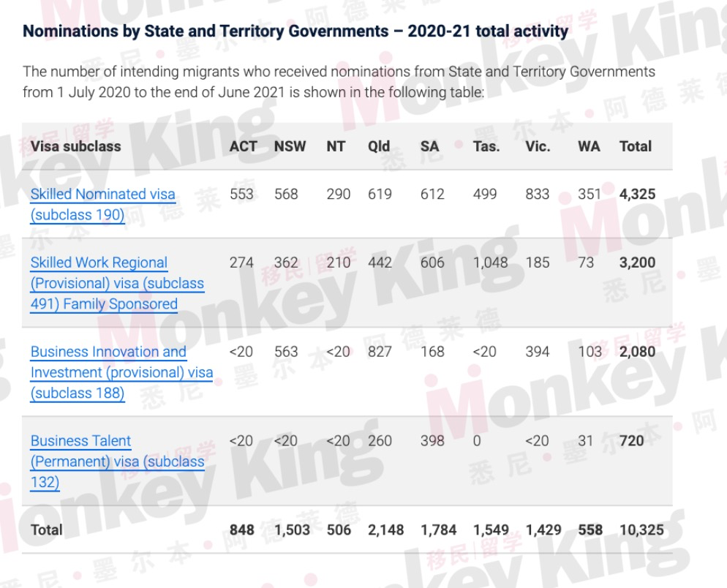The height and width of the screenshot is (588, 727).
Task: Select the Qld column header
Action: point(379,146)
